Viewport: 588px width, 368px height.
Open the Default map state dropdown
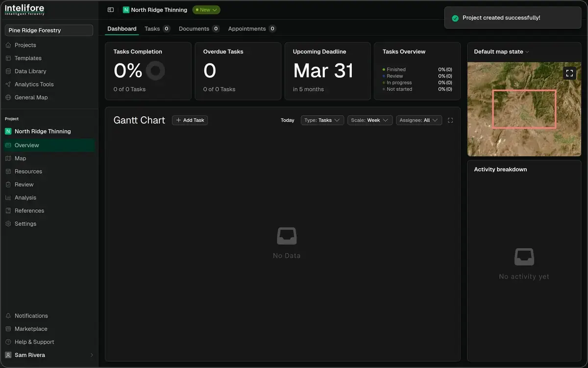(502, 52)
